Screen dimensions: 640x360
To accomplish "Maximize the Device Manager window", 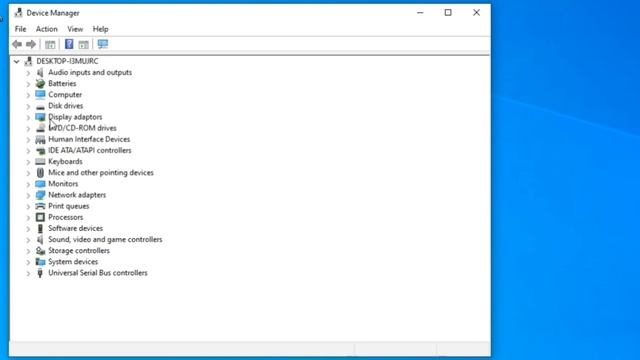I will 448,13.
